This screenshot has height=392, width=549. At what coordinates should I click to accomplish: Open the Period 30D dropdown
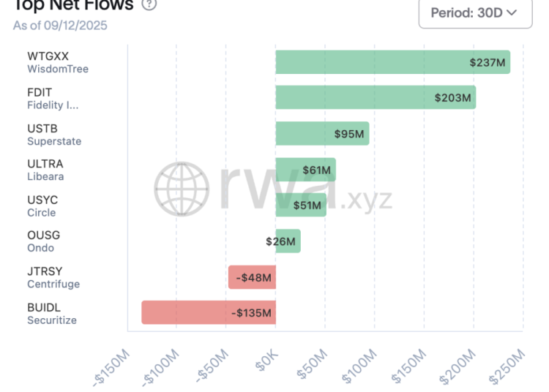pyautogui.click(x=474, y=12)
